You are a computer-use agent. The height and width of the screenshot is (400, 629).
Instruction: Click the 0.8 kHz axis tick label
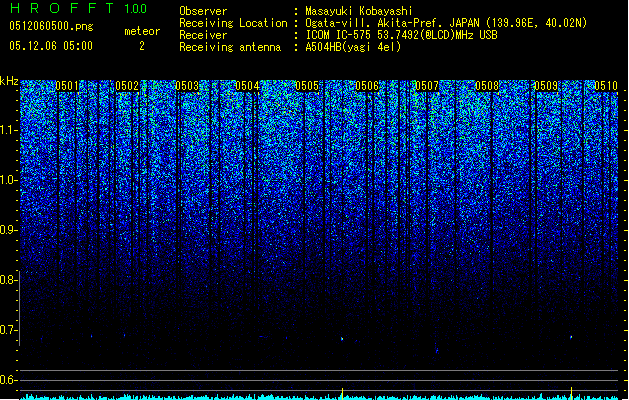point(8,280)
